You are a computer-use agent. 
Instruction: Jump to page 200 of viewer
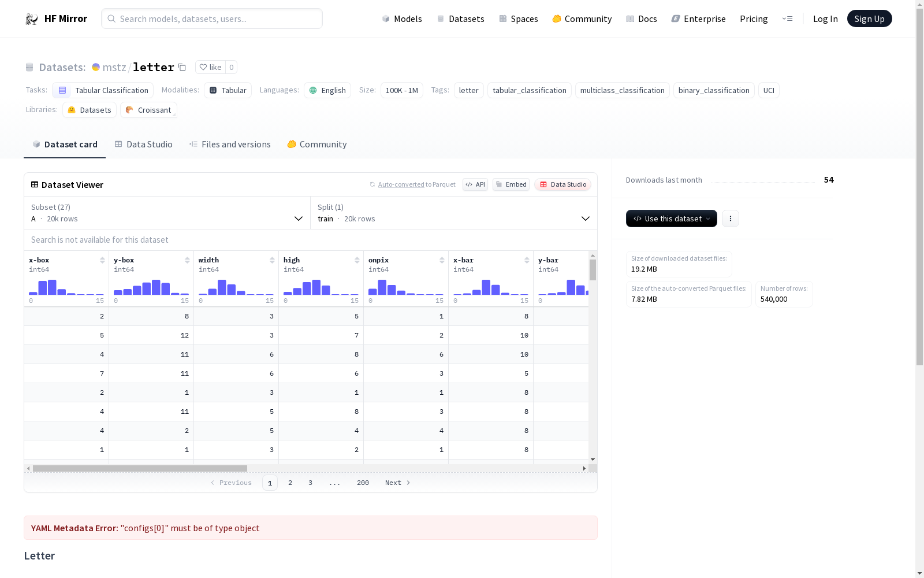[363, 483]
